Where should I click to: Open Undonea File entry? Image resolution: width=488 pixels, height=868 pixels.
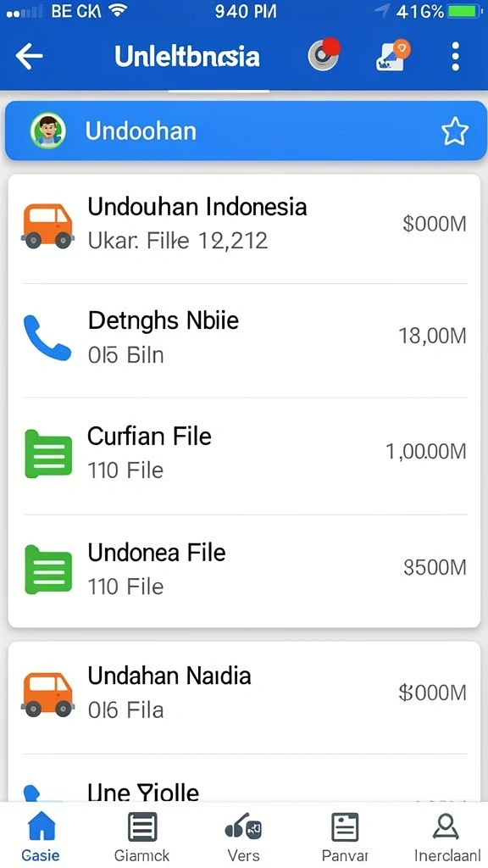click(x=244, y=570)
